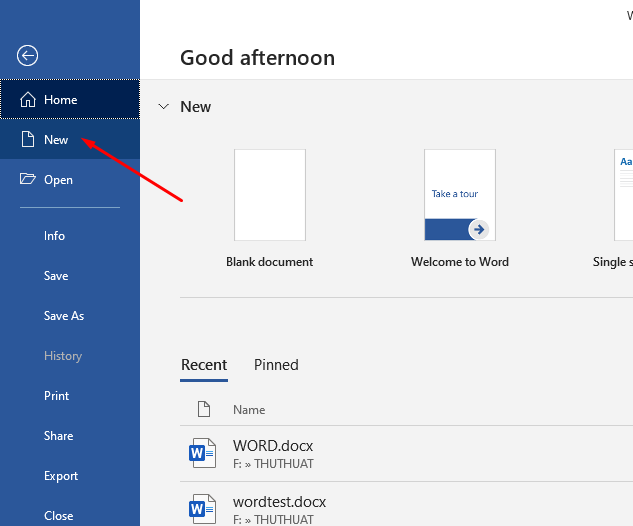This screenshot has width=633, height=526.
Task: Create a Blank document from thumbnail
Action: [270, 195]
